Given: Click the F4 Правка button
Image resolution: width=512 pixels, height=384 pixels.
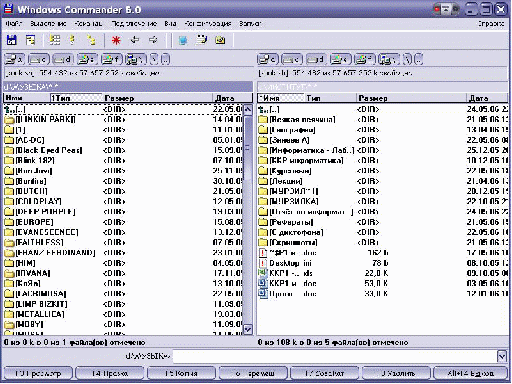Looking at the screenshot, I should coord(110,373).
